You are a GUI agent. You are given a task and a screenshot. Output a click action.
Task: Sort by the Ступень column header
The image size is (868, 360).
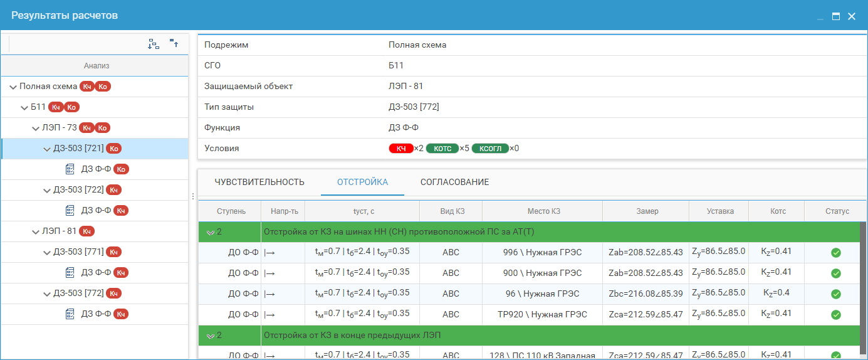coord(231,211)
